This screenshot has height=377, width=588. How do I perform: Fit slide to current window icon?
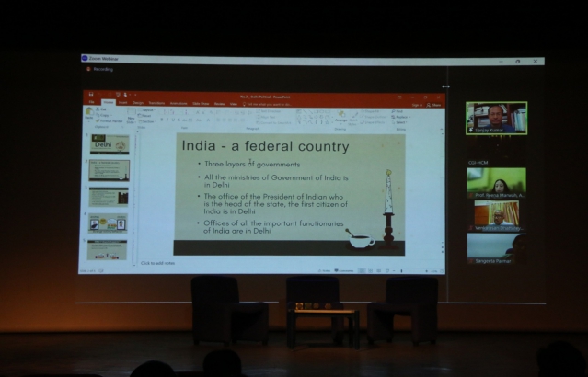pyautogui.click(x=442, y=271)
